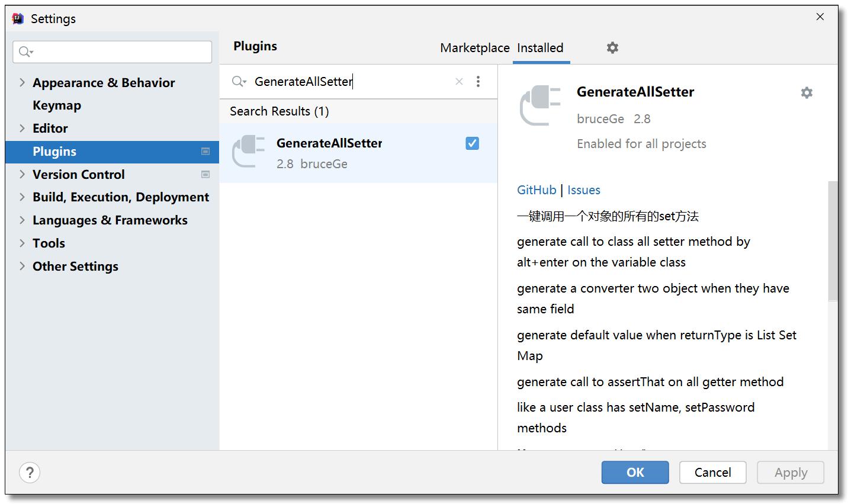The image size is (848, 504).
Task: Click the large plugin icon in details pane
Action: (540, 105)
